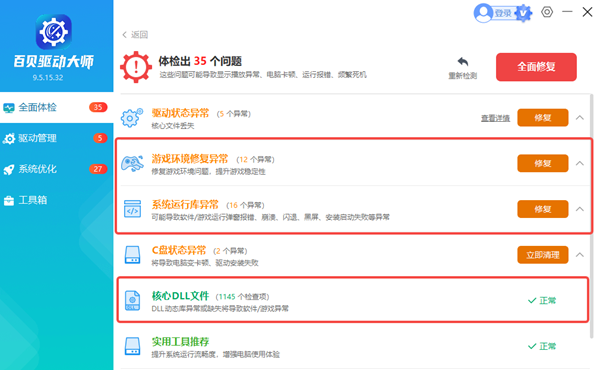Click the C盘 disk drive icon

tap(132, 255)
